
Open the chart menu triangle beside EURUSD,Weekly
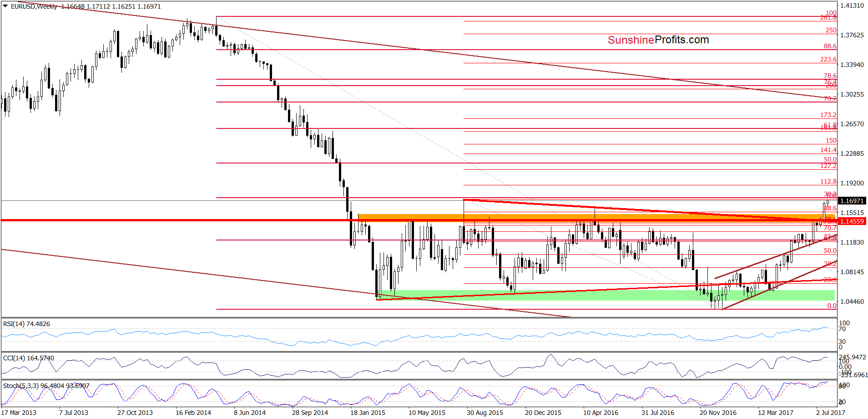point(5,6)
